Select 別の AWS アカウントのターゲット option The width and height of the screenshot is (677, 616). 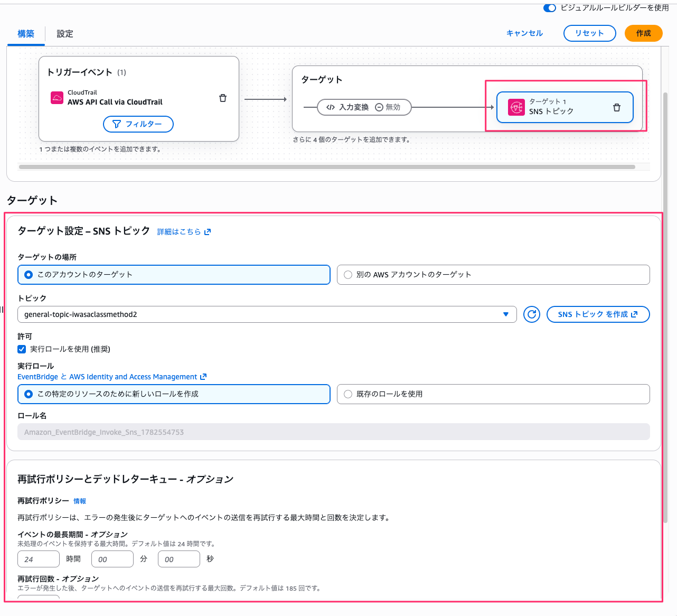(347, 274)
